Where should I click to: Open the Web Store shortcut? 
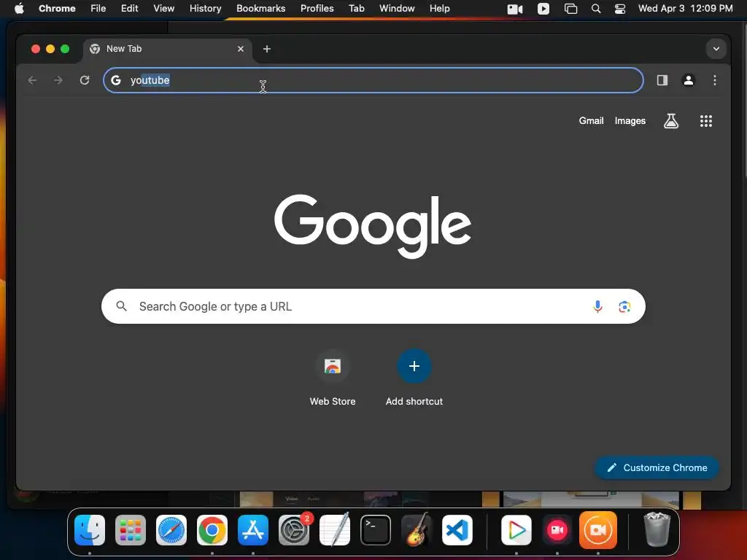coord(333,366)
